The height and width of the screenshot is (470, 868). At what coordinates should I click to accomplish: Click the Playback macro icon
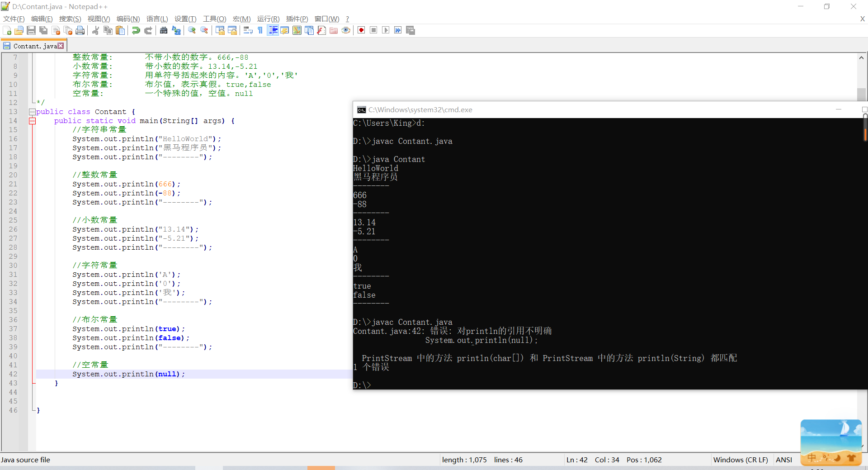tap(386, 30)
